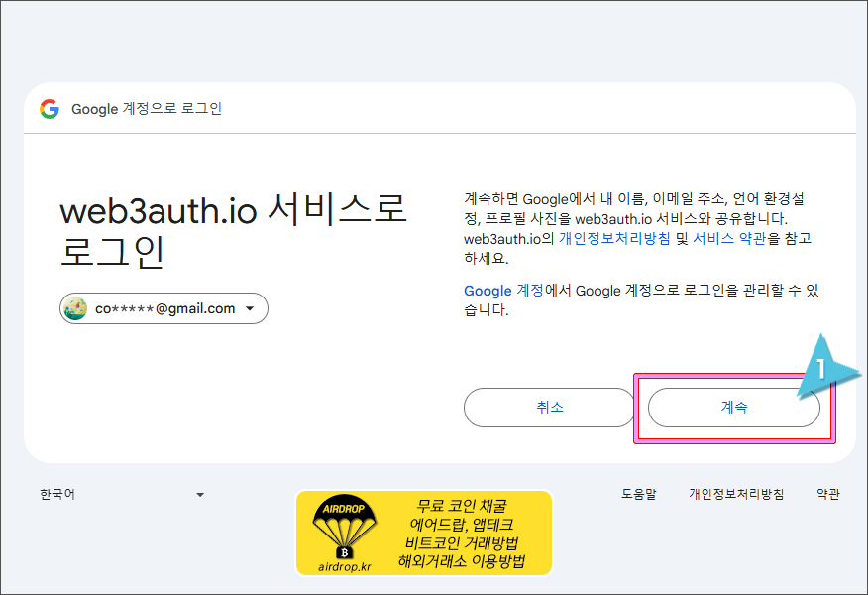Click the 'web3auth.io 서비스로 로그인' heading
868x595 pixels.
[233, 231]
